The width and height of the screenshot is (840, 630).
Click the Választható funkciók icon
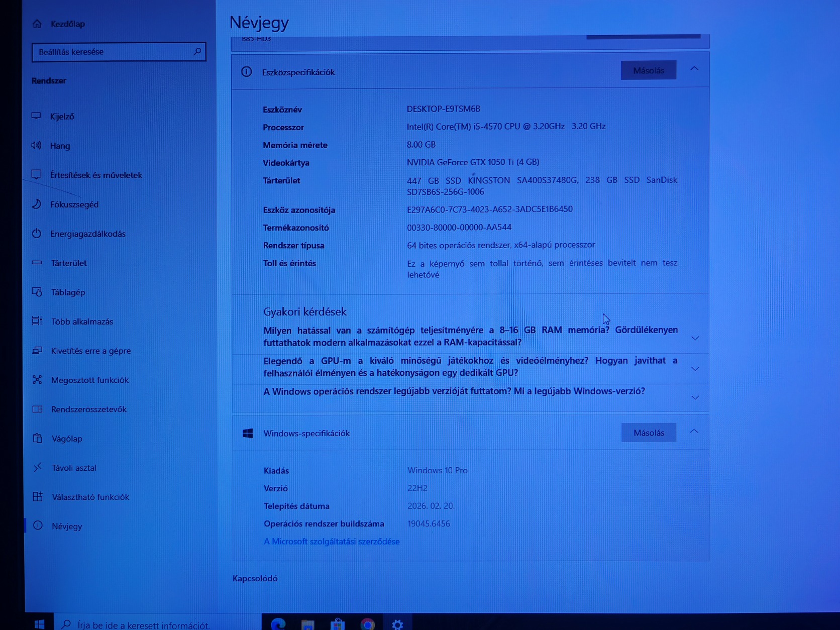pos(38,497)
